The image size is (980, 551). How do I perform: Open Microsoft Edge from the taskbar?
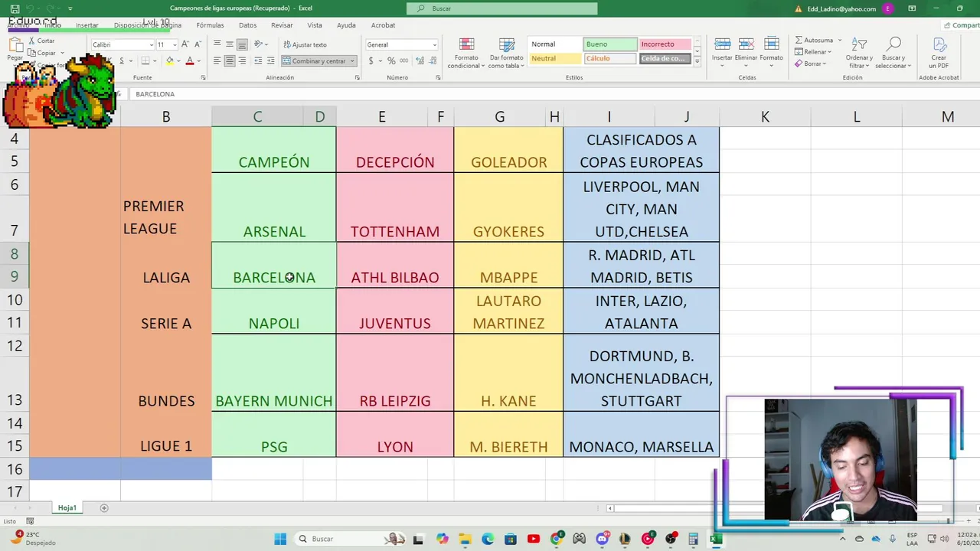click(488, 539)
